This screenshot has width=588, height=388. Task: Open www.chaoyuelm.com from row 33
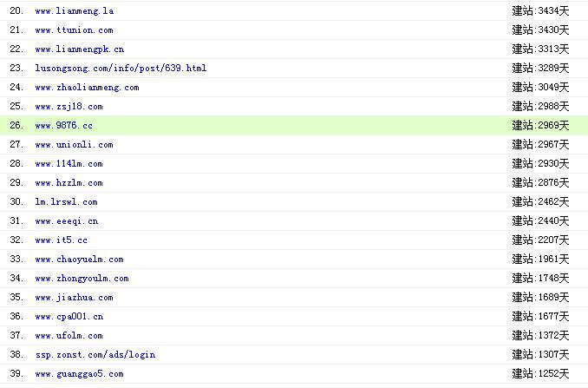tap(79, 260)
